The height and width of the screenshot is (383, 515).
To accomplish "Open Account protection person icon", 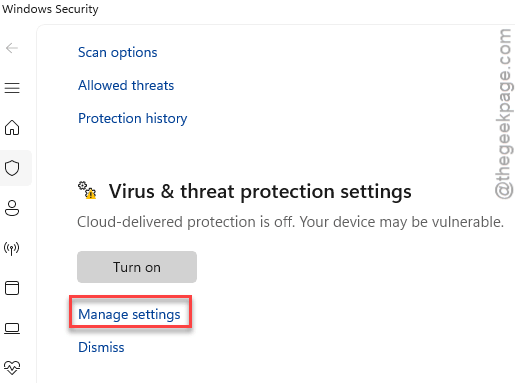I will (12, 208).
